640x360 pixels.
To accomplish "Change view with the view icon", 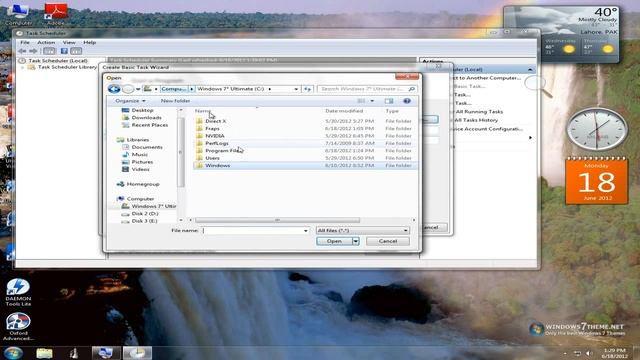I will click(x=361, y=101).
